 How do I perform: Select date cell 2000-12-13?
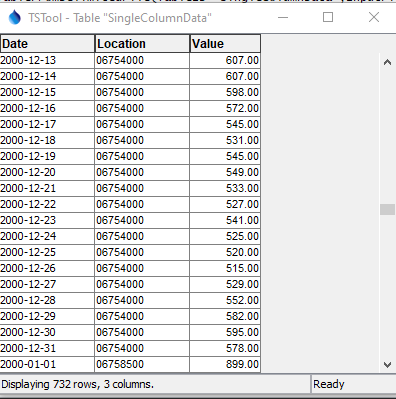(x=47, y=60)
